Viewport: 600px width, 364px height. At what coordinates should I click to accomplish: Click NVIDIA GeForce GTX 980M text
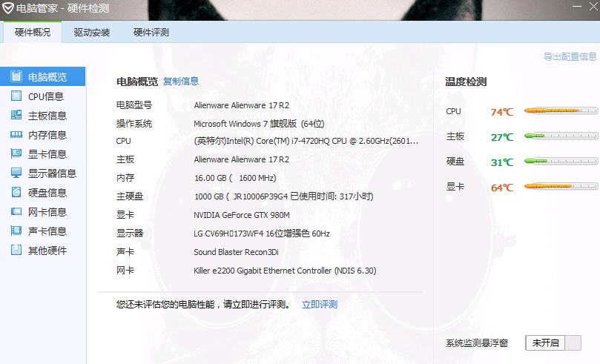click(x=242, y=215)
